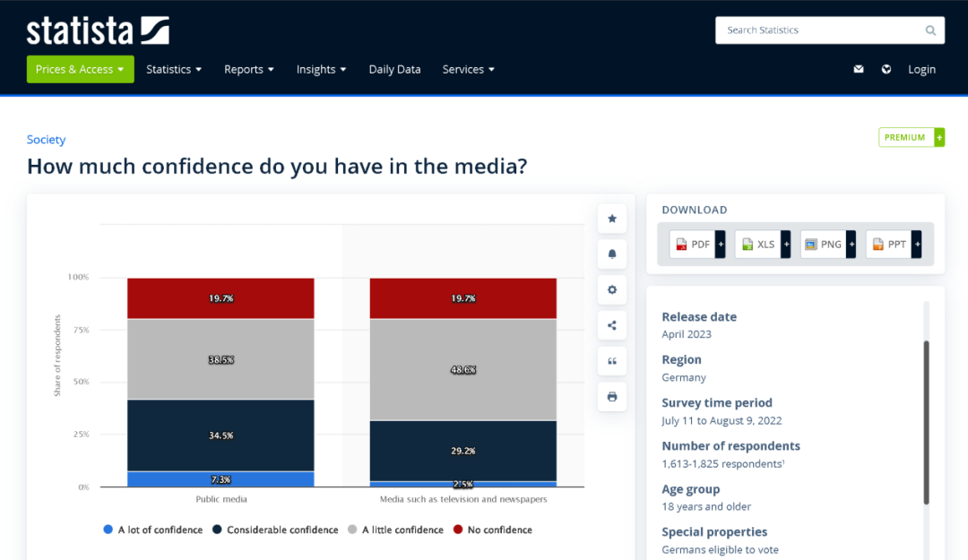Open chart settings gear icon
The width and height of the screenshot is (968, 560).
tap(612, 289)
